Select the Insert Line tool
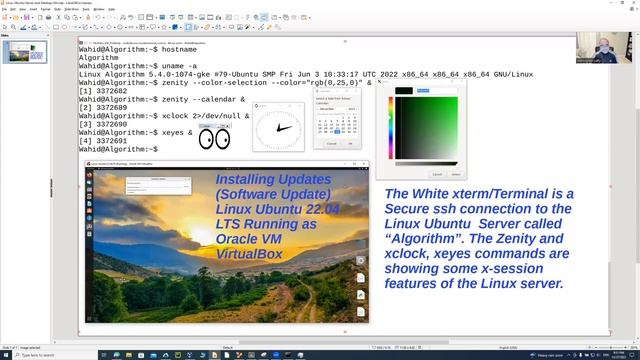640x360 pixels. [47, 27]
